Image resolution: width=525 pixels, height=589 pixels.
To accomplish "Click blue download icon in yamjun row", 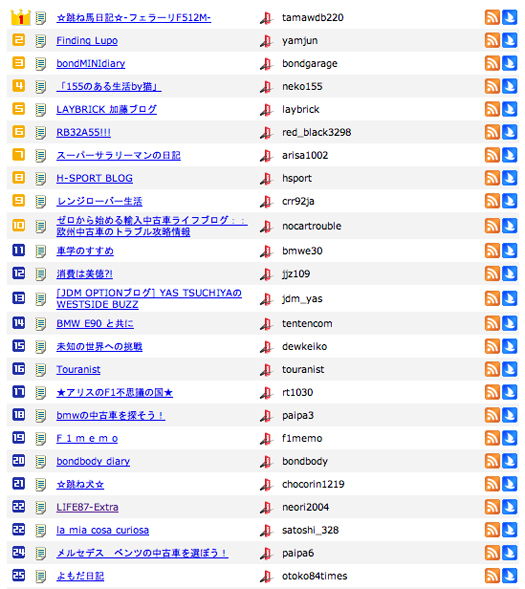I will [510, 40].
